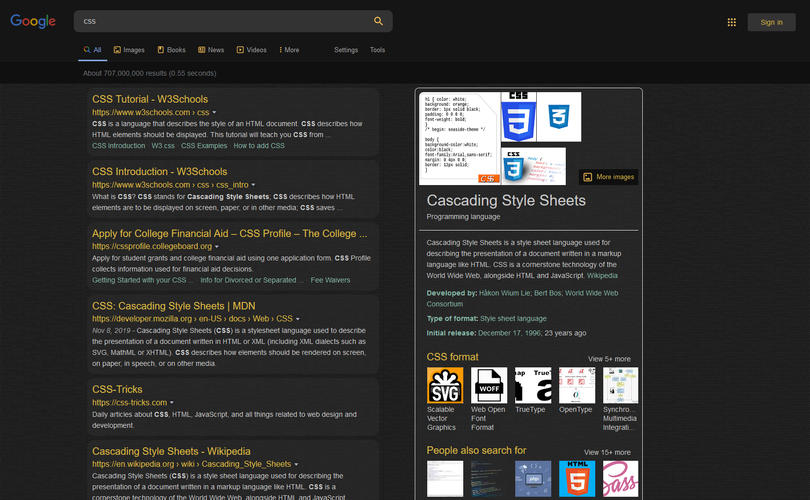Click the large blue CSS3 shield image
Viewport: 810px width, 500px height.
[x=518, y=117]
